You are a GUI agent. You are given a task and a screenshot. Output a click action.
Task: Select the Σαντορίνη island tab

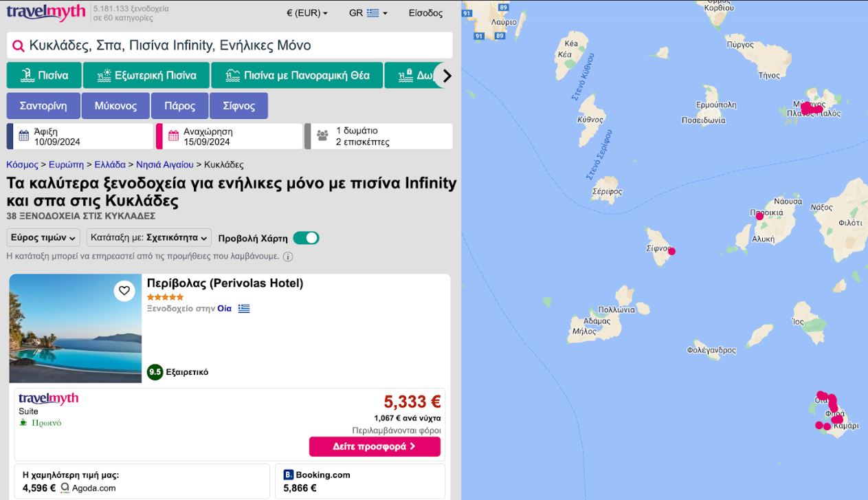tap(43, 106)
